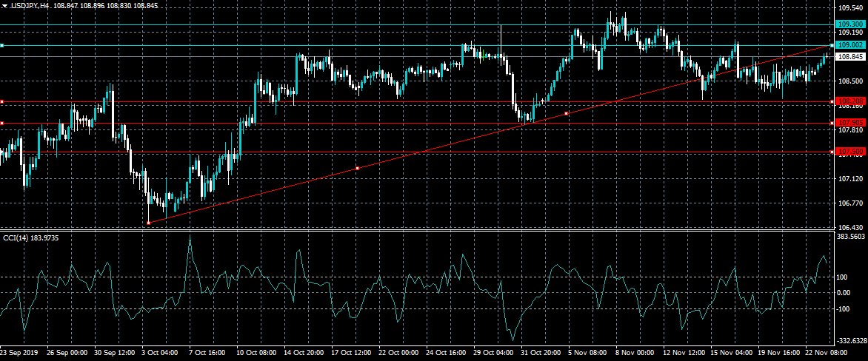Click the trendline anchor near 5 Nov
The image size is (868, 361).
567,113
